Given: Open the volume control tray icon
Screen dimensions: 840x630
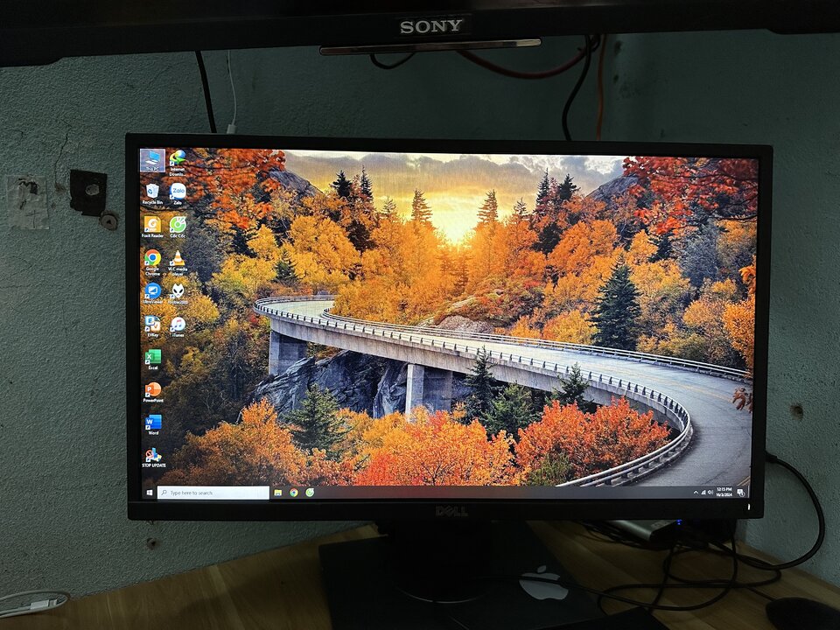Looking at the screenshot, I should [710, 492].
